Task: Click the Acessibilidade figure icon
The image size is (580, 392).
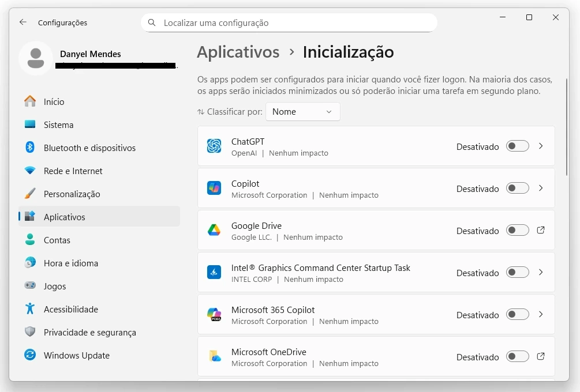Action: click(30, 308)
